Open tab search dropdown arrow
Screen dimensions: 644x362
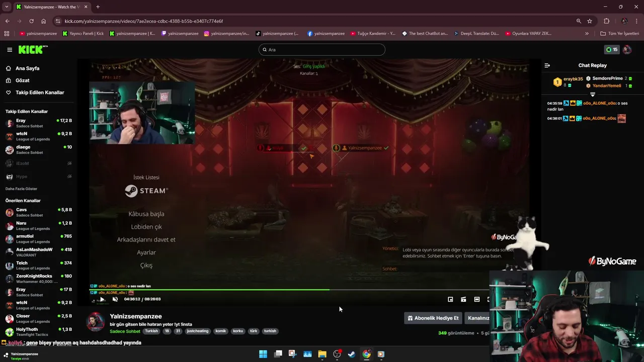click(7, 7)
